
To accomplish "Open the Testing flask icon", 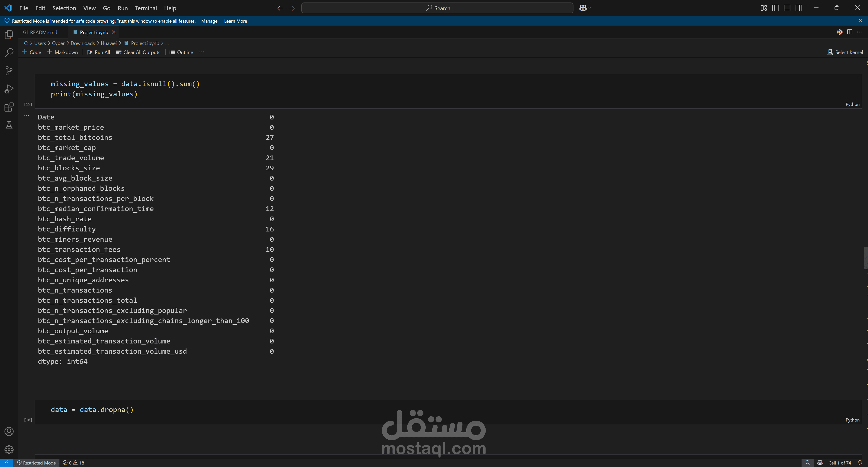I will click(9, 125).
